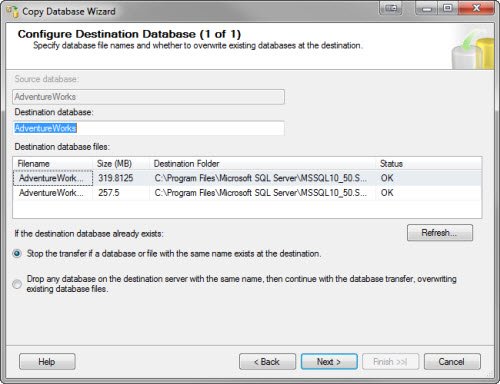The height and width of the screenshot is (384, 500).
Task: Maximize the wizard window
Action: pos(447,8)
